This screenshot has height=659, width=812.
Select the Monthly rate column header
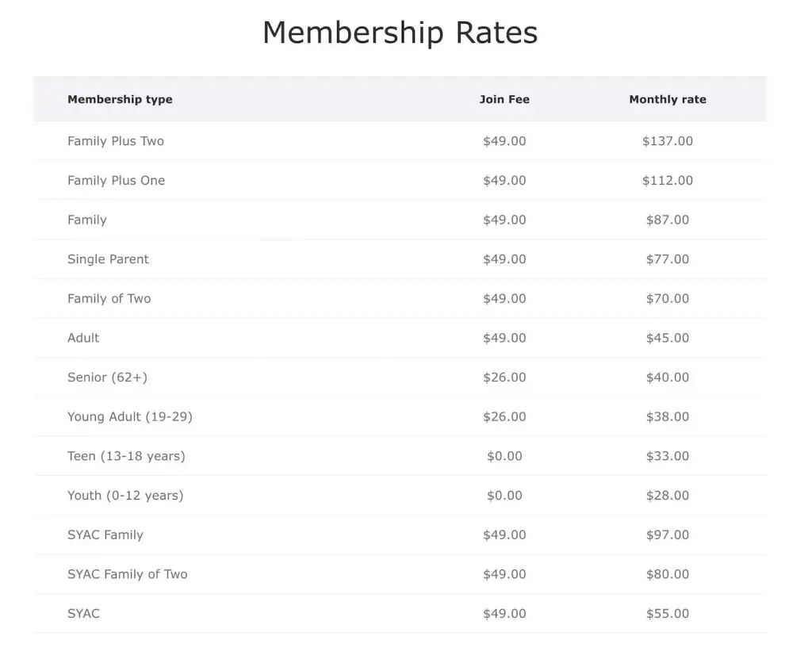click(x=668, y=99)
